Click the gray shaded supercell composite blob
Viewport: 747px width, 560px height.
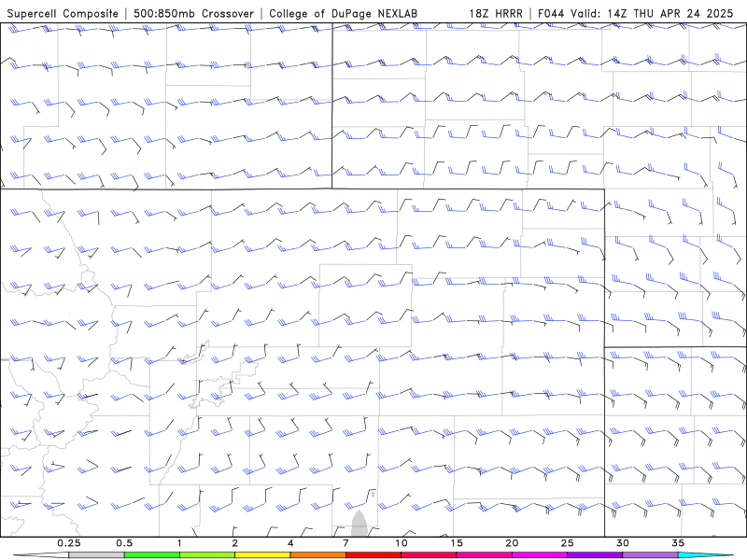click(x=359, y=525)
